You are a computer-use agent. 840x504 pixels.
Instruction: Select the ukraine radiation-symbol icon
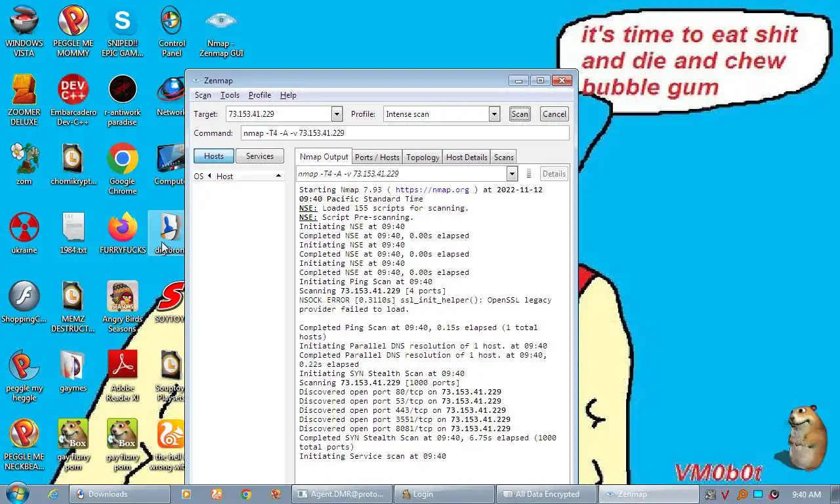click(24, 233)
